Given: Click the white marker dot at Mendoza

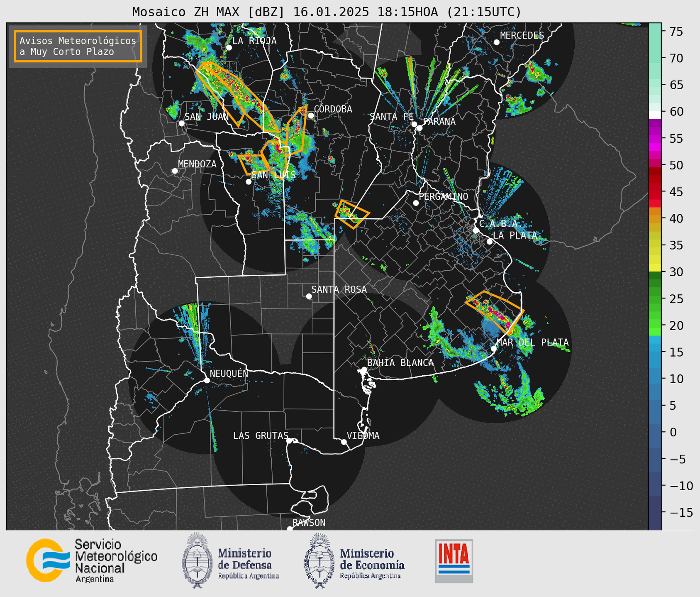Looking at the screenshot, I should pyautogui.click(x=175, y=171).
